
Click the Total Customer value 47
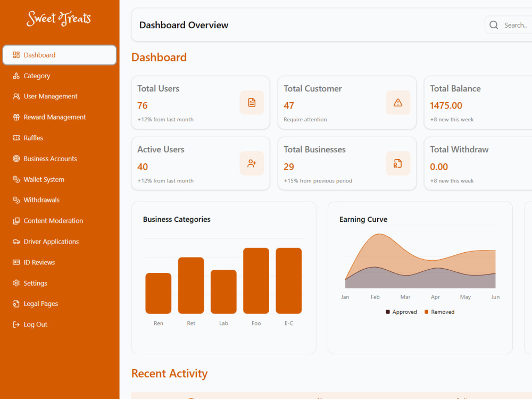pyautogui.click(x=289, y=105)
